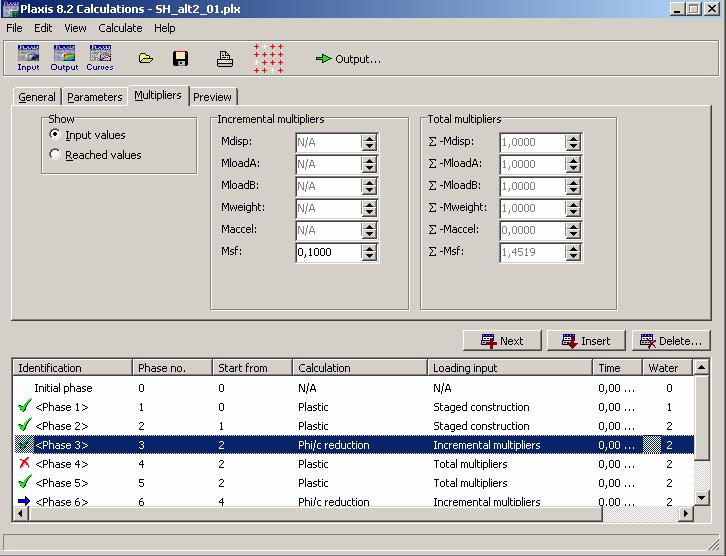Open the File menu
Viewport: 726px width, 556px height.
(14, 28)
